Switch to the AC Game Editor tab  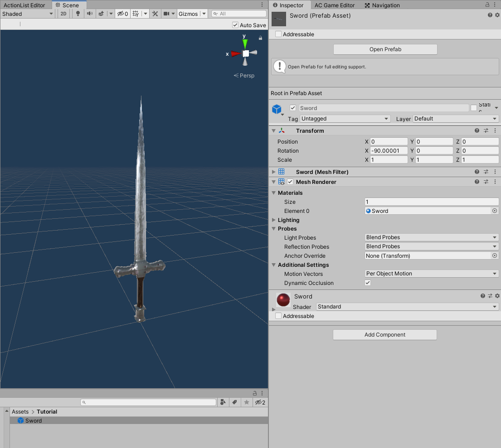click(335, 5)
